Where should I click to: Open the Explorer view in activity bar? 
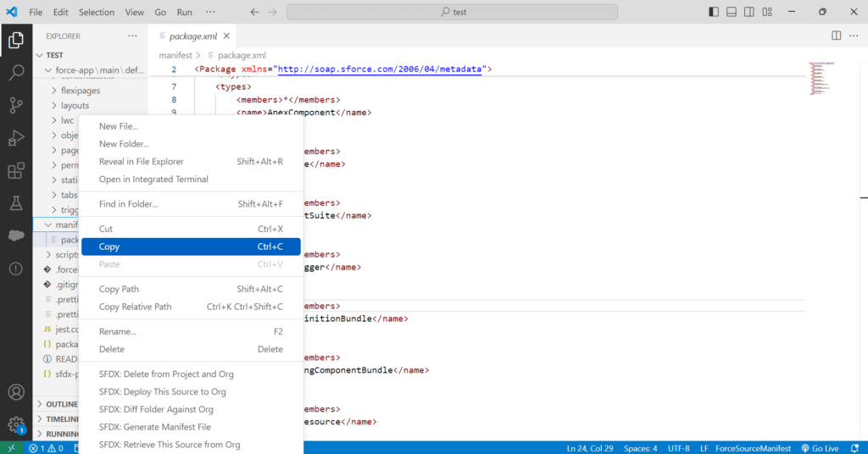pyautogui.click(x=15, y=40)
